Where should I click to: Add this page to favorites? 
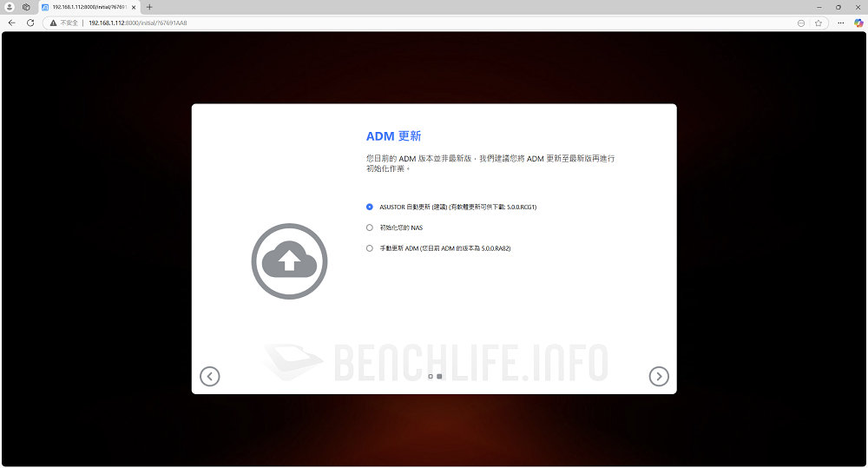[819, 23]
